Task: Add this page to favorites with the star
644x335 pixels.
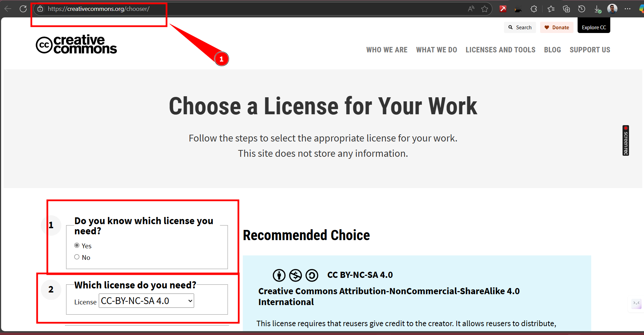Action: point(485,9)
